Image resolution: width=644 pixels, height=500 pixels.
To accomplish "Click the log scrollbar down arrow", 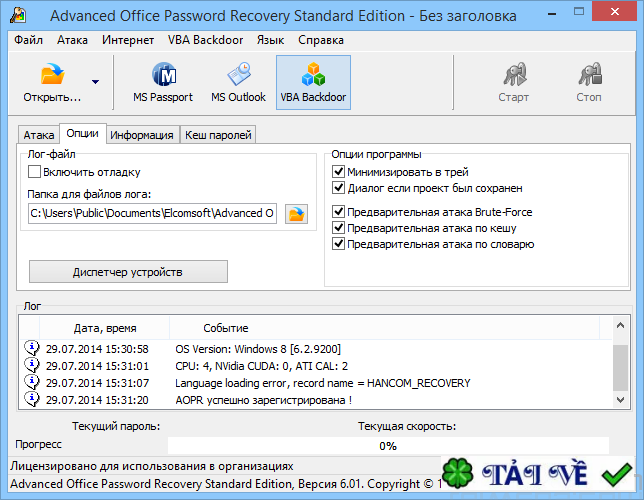I will point(620,400).
